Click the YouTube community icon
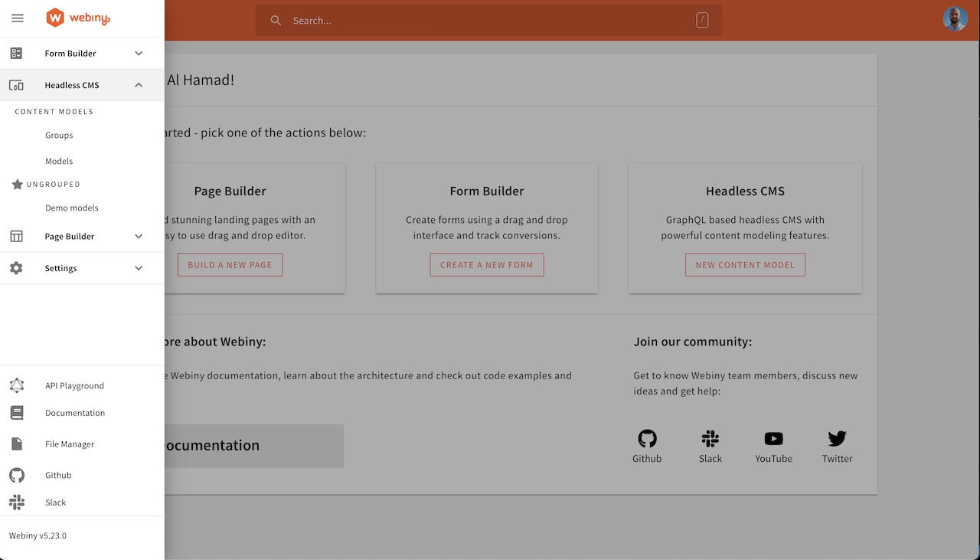This screenshot has width=980, height=560. pos(773,437)
